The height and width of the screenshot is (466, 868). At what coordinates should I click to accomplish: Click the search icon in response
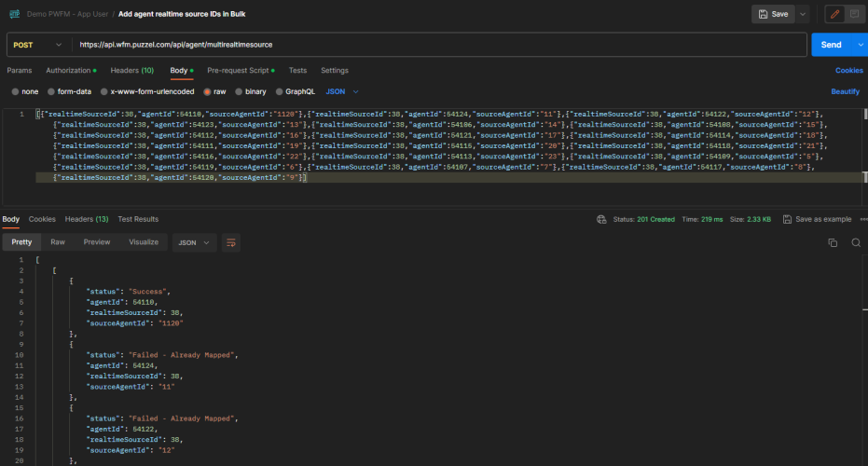tap(855, 242)
